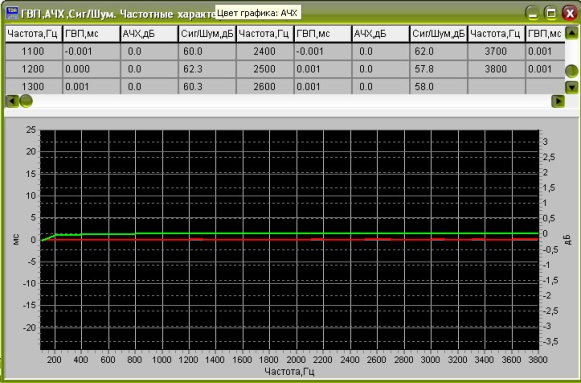
Task: Click the Частота,Гц axis title below the chart
Action: point(289,371)
